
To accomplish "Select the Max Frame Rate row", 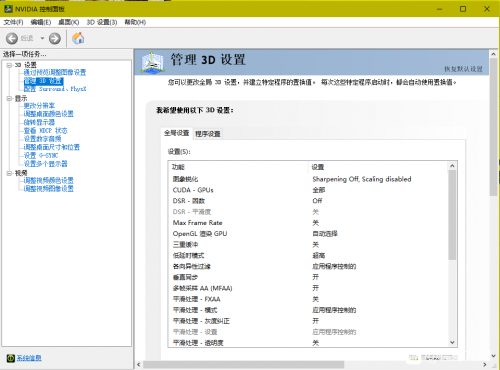I will tap(308, 223).
